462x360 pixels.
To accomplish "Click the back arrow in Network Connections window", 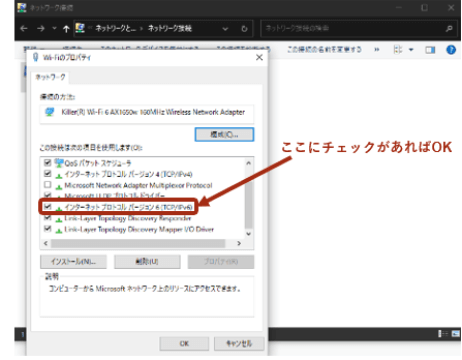I will (24, 29).
